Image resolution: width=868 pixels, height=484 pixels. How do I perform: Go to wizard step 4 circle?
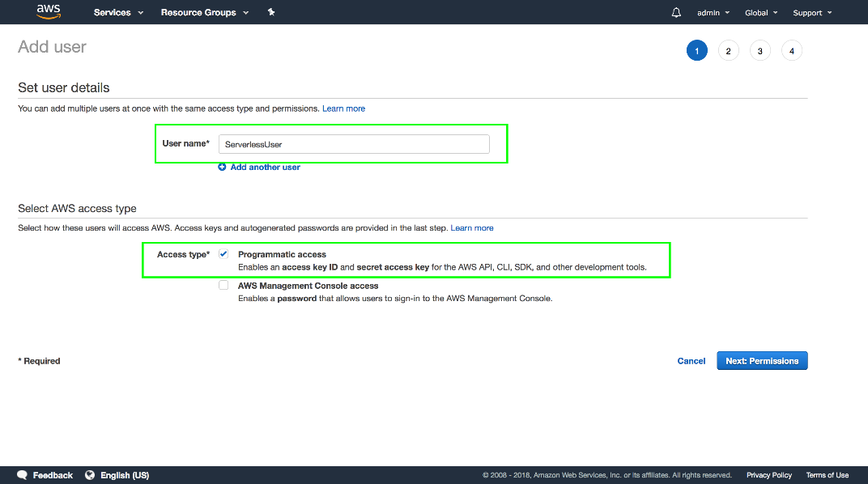click(x=791, y=51)
